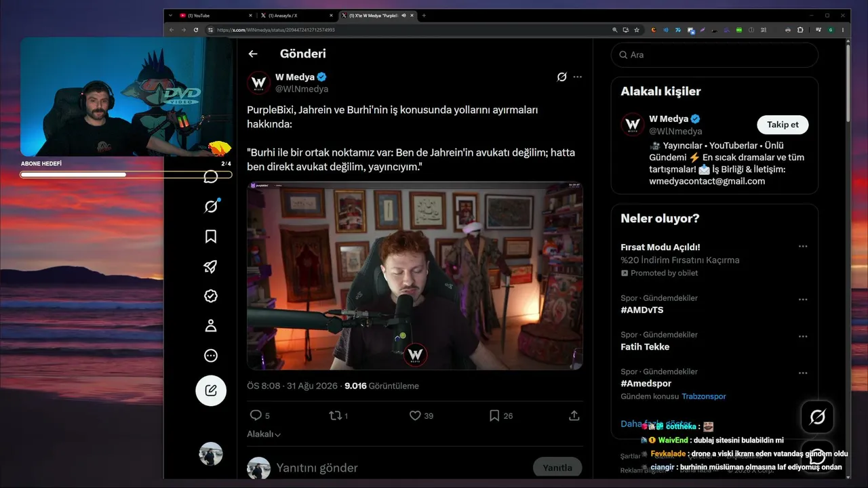Click the ÖS 8:08 · 31 Ağu 2026 timestamp
This screenshot has width=868, height=488.
pos(292,386)
